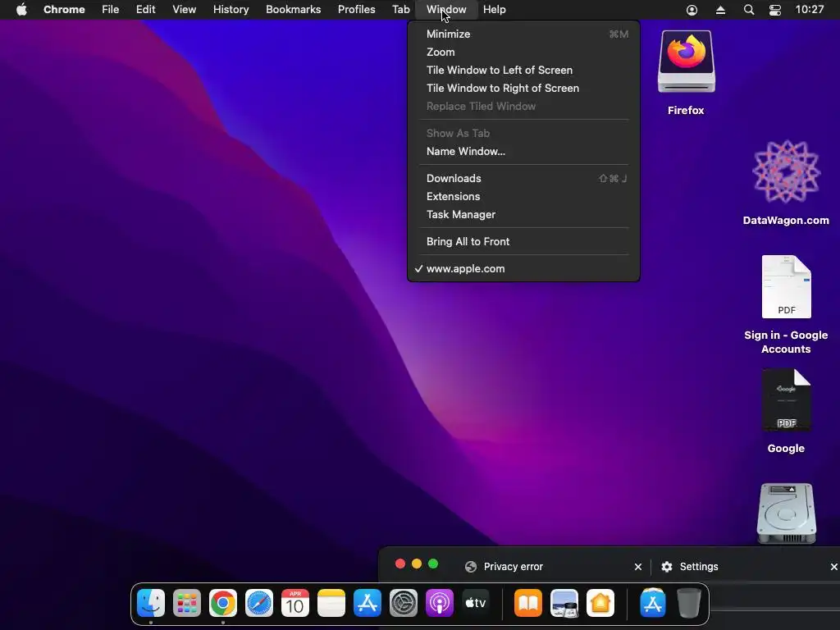Open the Profiles menu
Screen dimensions: 840x630
click(356, 10)
